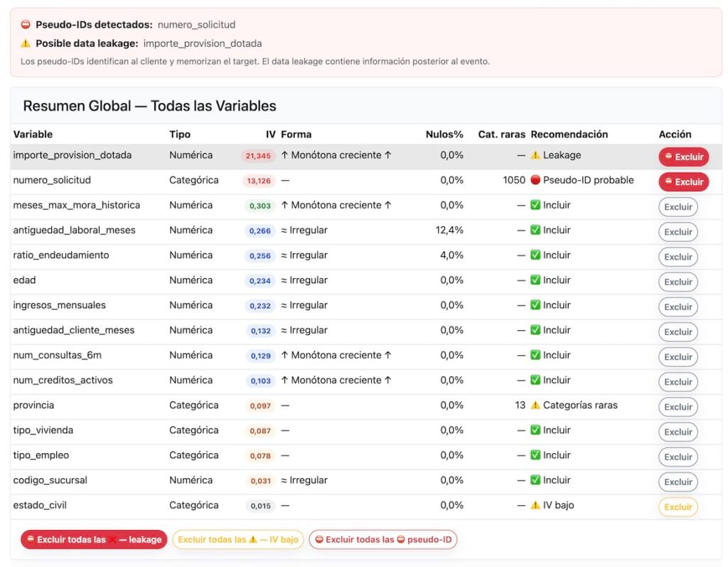Exclude the meses_max_mora_historica variable
728x567 pixels.
click(678, 207)
